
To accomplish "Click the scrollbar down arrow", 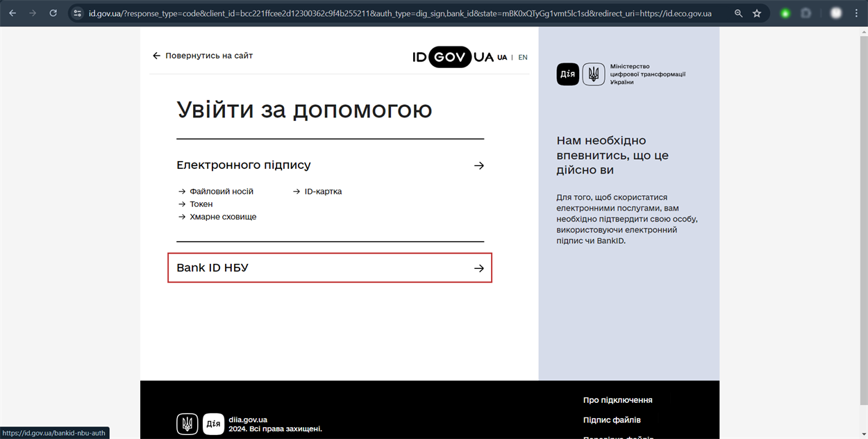I will 863,434.
